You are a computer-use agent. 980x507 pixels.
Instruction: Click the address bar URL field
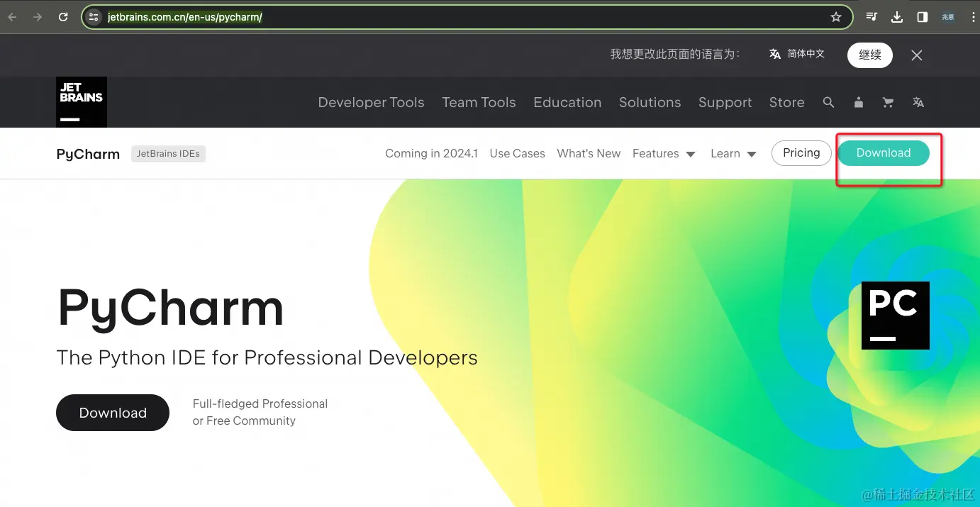[467, 17]
